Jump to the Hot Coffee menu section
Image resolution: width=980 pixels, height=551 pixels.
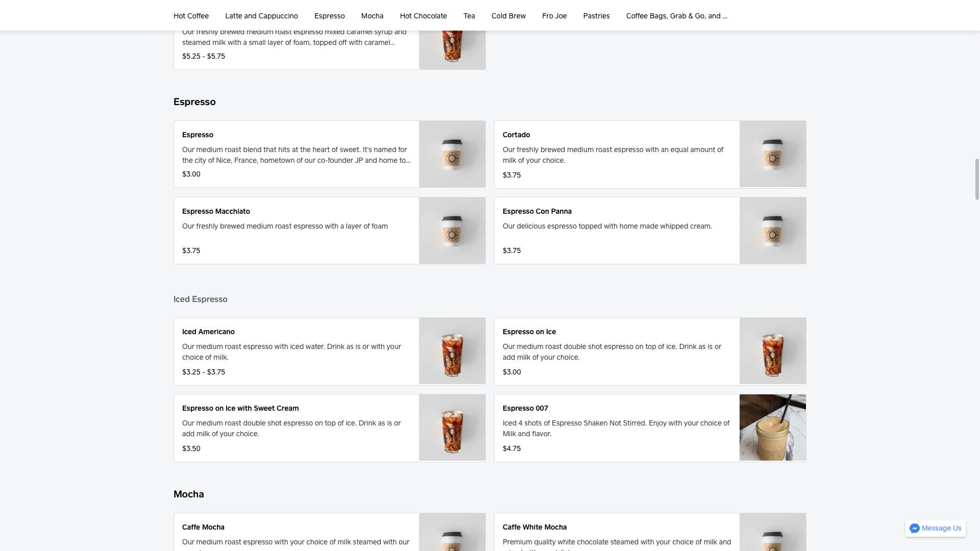point(191,16)
